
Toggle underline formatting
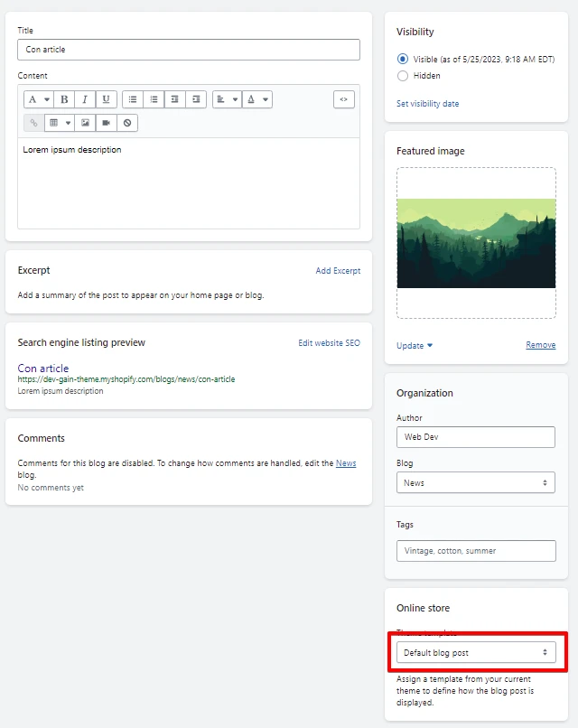click(x=106, y=99)
